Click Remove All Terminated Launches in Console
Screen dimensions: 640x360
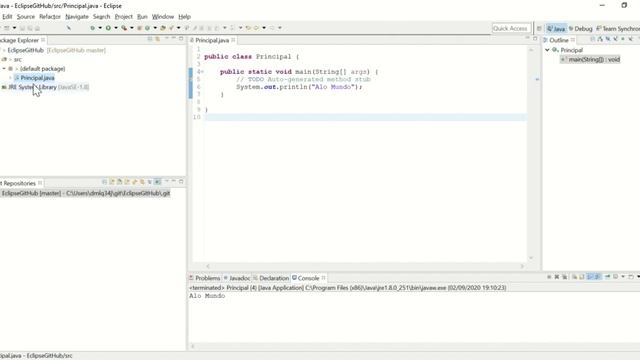pos(564,277)
